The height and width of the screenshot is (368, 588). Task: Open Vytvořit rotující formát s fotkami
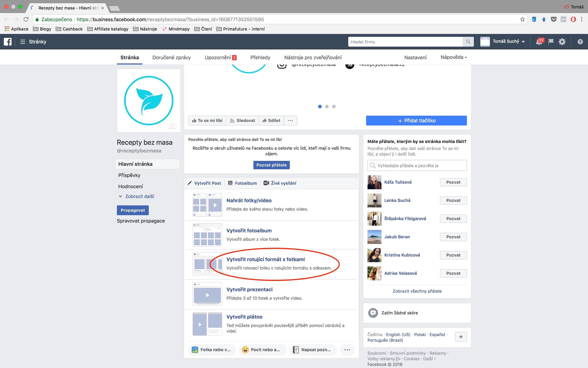click(266, 260)
